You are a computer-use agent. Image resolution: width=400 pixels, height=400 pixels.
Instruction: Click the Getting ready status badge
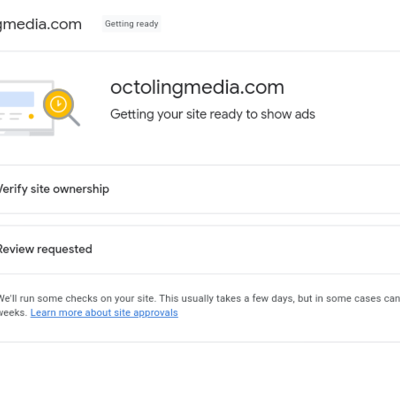pos(131,24)
